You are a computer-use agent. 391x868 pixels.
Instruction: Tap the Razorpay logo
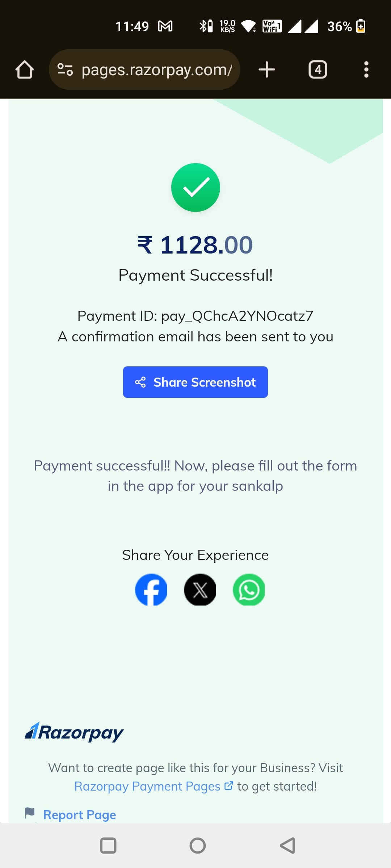click(74, 732)
